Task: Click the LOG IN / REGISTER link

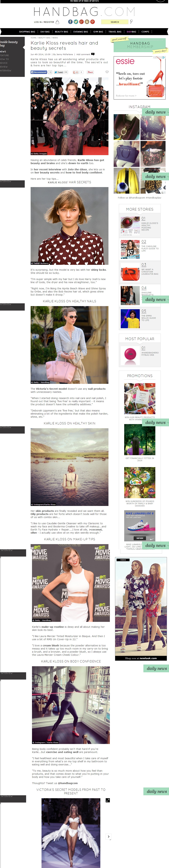Action: pyautogui.click(x=44, y=22)
